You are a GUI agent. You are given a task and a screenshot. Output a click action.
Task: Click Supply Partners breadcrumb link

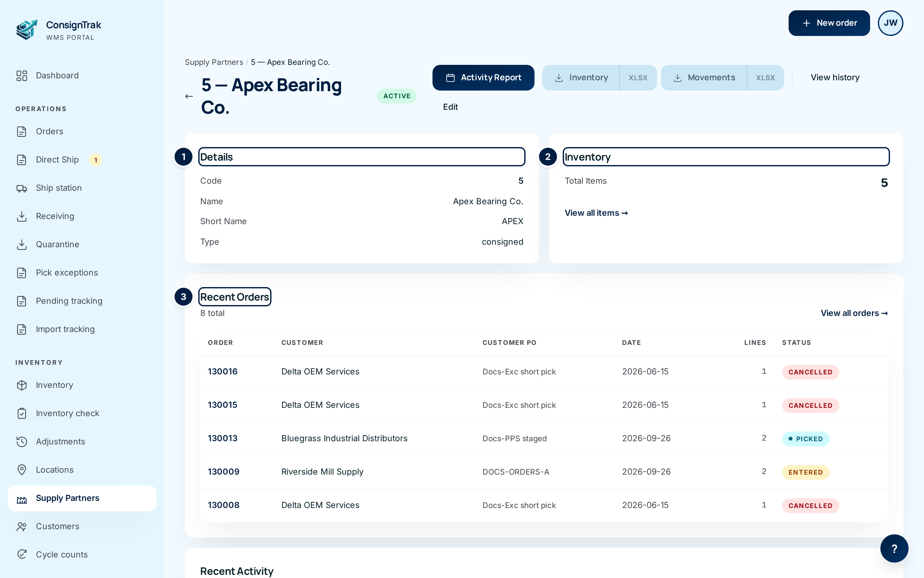214,62
